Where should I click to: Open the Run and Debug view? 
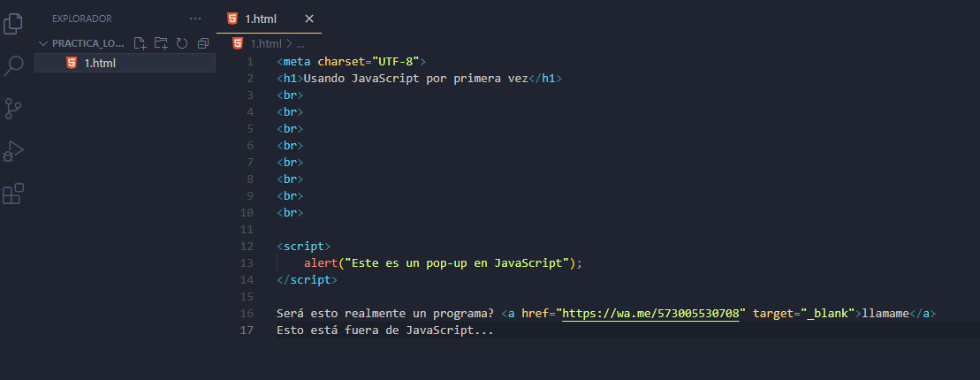click(x=13, y=150)
